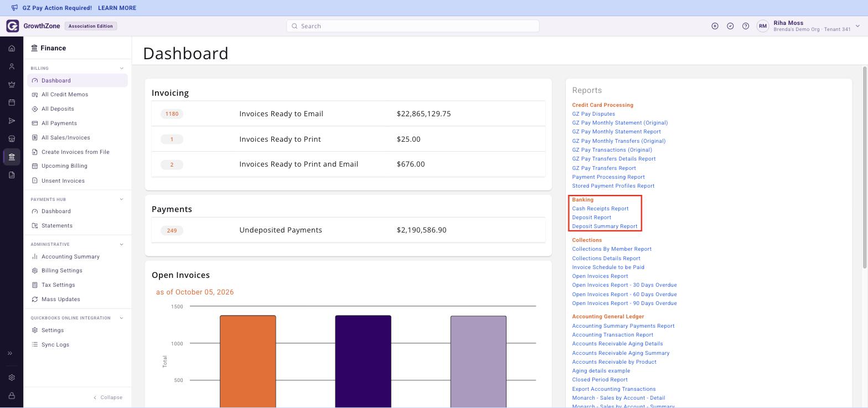Click the checkmark tasks icon in header
The width and height of the screenshot is (868, 408).
click(730, 26)
